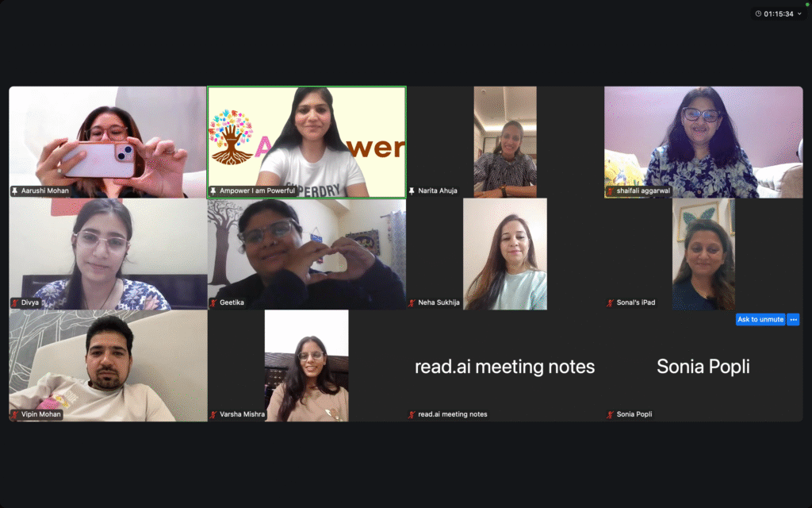Click the Sonal's iPad name label
Viewport: 812px width, 508px height.
point(636,302)
